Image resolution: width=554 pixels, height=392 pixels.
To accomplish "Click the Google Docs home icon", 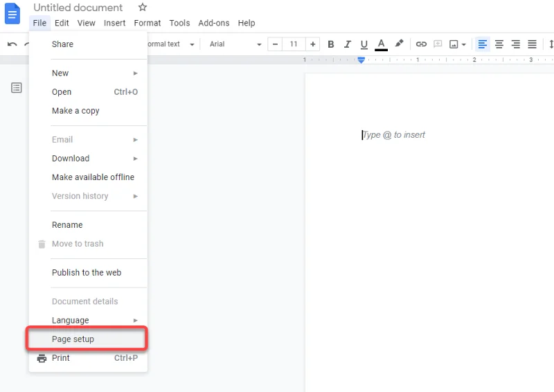I will [12, 14].
